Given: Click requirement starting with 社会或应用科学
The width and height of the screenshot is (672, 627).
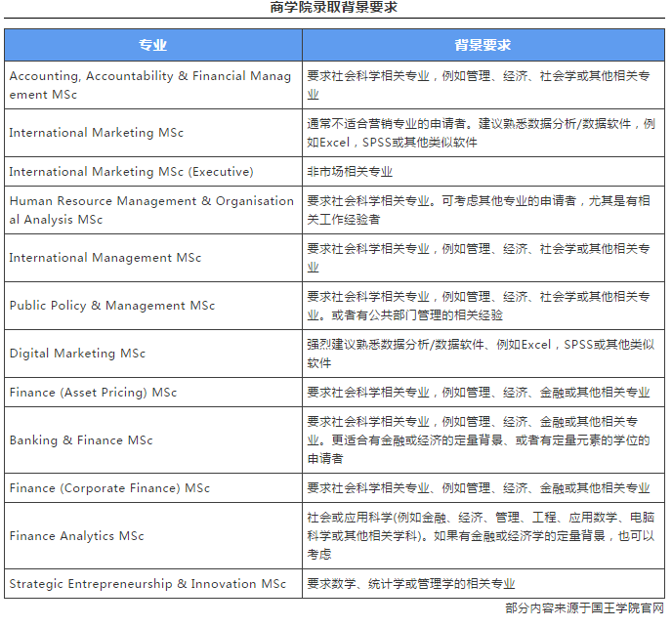Looking at the screenshot, I should tap(481, 536).
